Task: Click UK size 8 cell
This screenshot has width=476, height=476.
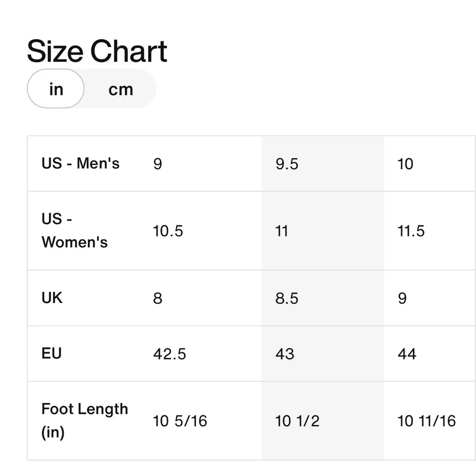Action: click(x=200, y=298)
